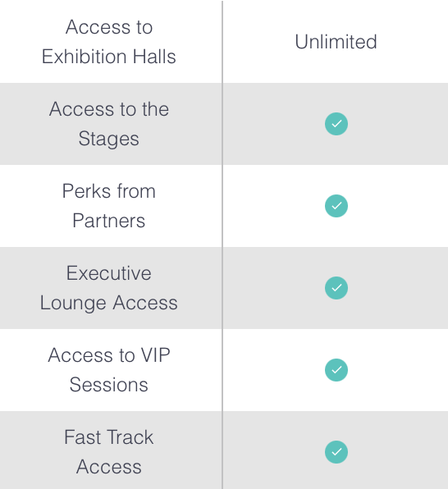Click the Access to VIP Sessions checkmark

pos(336,370)
